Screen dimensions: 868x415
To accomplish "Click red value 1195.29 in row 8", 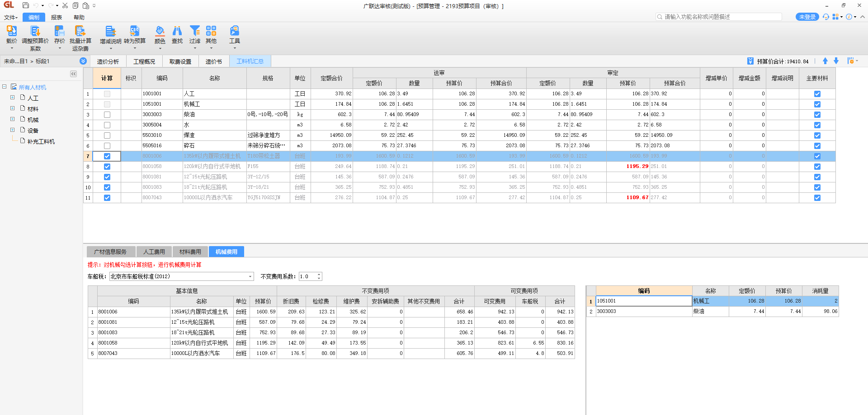I will [637, 166].
